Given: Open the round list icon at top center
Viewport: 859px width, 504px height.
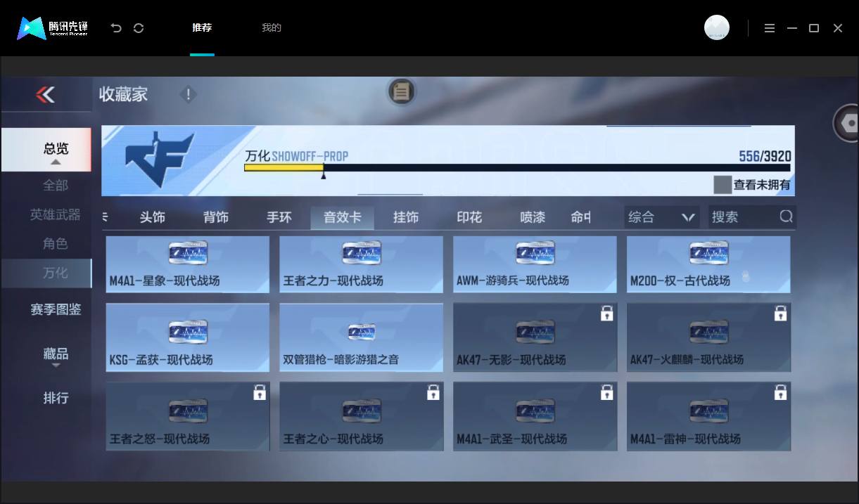Looking at the screenshot, I should coord(402,91).
